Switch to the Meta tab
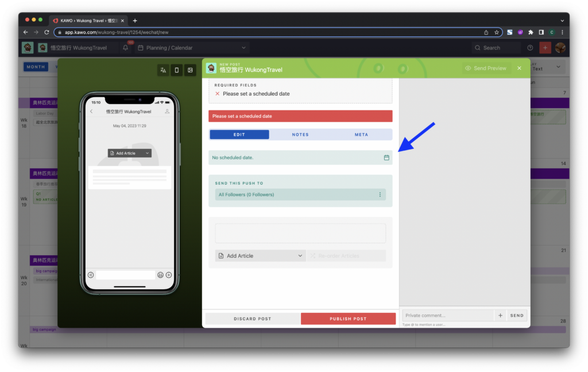This screenshot has width=588, height=372. coord(362,135)
